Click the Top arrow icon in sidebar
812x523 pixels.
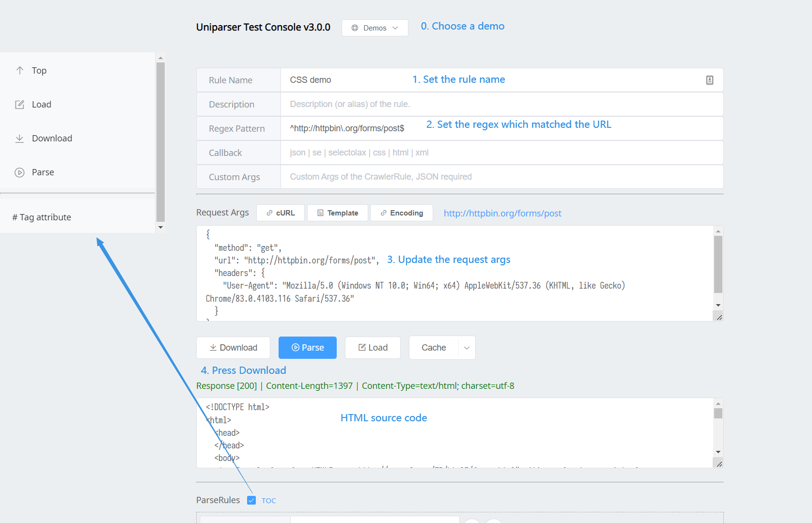click(x=20, y=70)
